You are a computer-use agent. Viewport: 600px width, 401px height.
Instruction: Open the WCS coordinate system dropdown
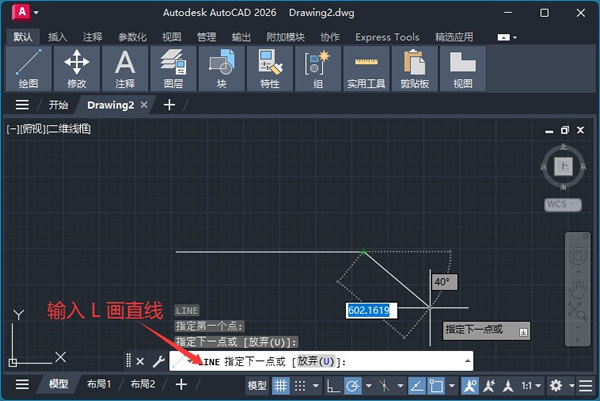563,204
